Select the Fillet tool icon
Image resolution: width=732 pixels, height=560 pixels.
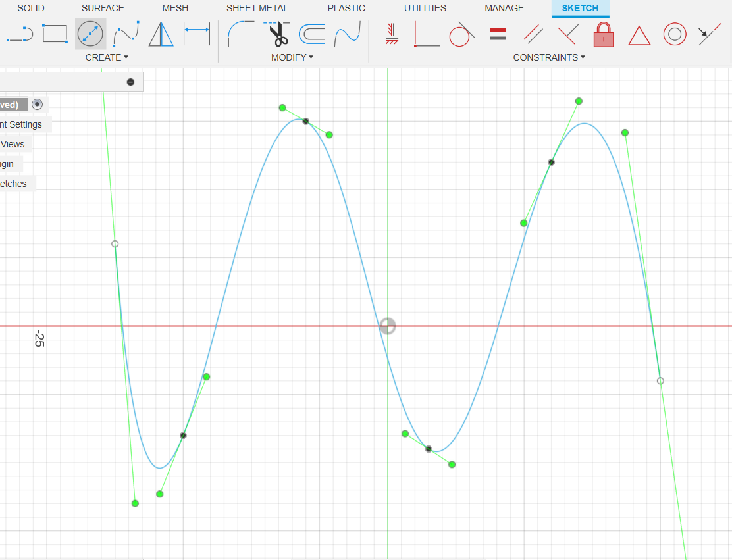pyautogui.click(x=240, y=34)
